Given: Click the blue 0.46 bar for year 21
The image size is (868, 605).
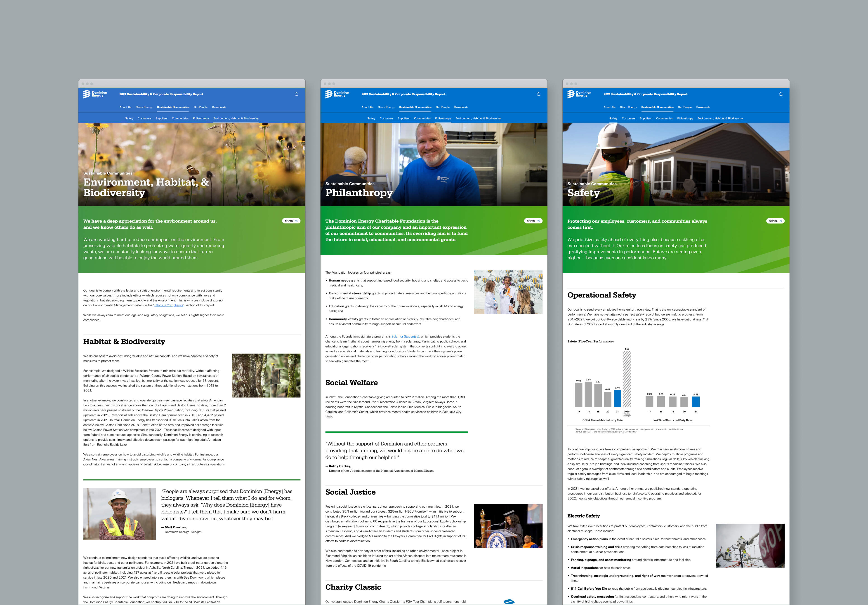Looking at the screenshot, I should coord(617,398).
